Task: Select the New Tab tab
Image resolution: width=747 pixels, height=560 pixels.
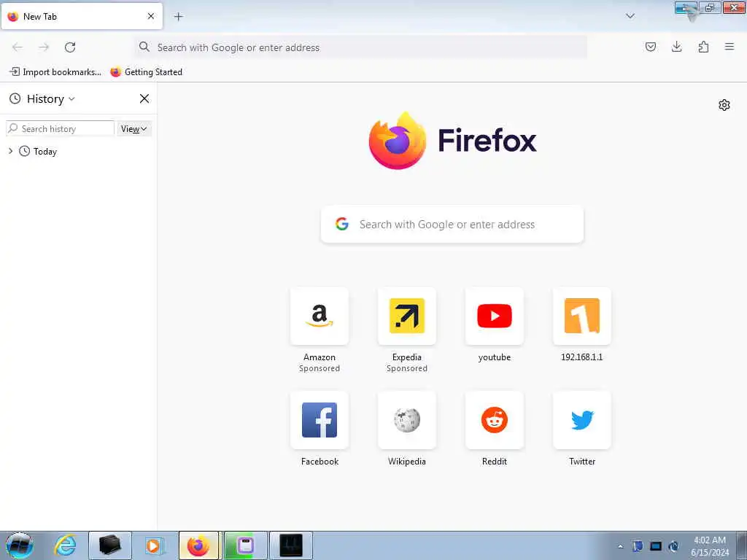Action: (x=82, y=16)
